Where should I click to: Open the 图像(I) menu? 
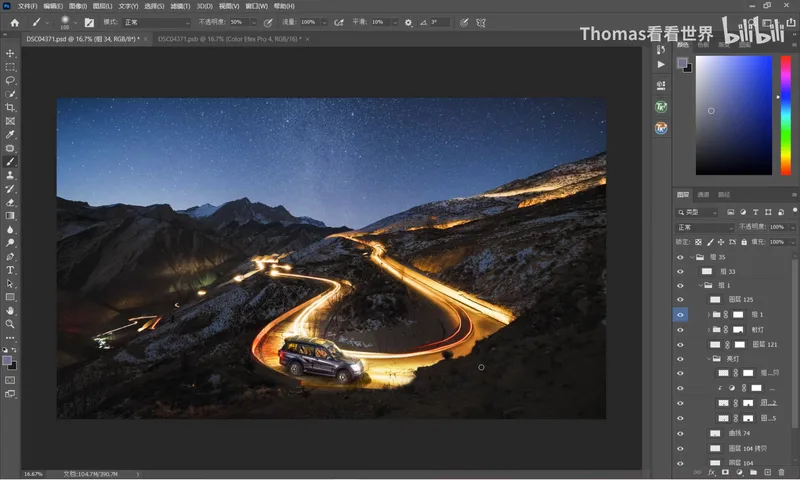(x=78, y=6)
